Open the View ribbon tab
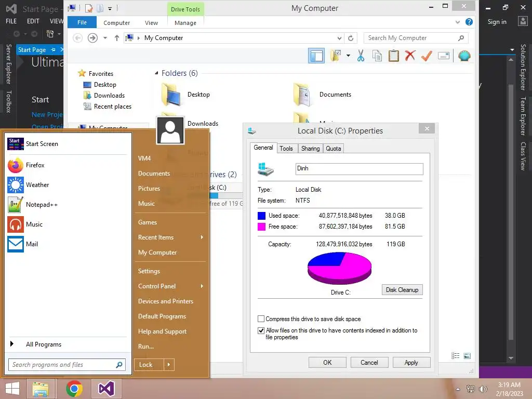 151,23
